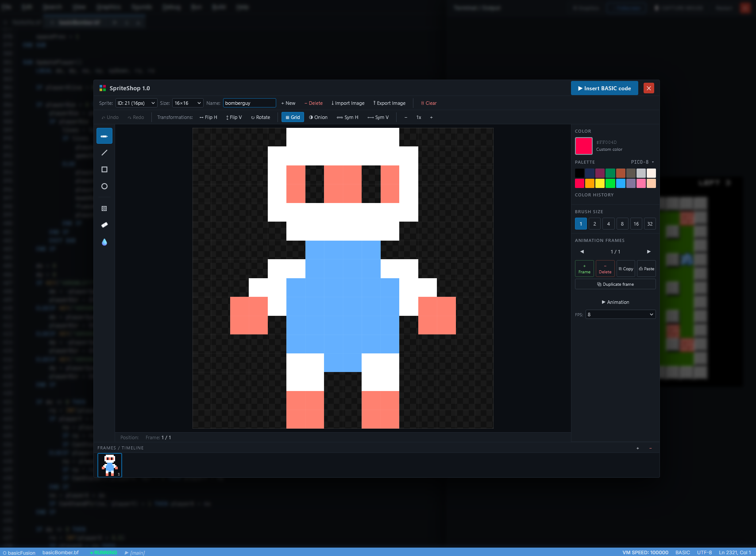The image size is (756, 556).
Task: Pick the sky blue palette swatch
Action: pyautogui.click(x=621, y=183)
